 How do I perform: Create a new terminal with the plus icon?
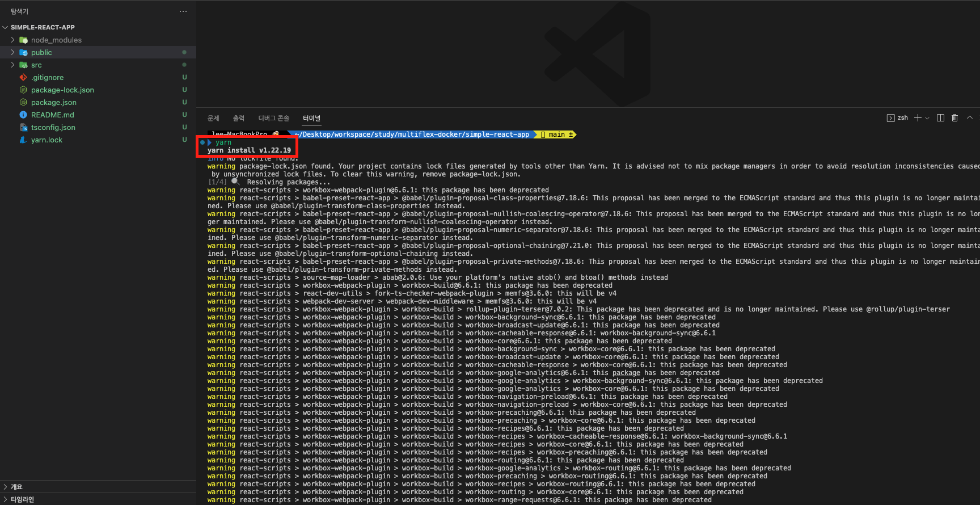tap(918, 118)
